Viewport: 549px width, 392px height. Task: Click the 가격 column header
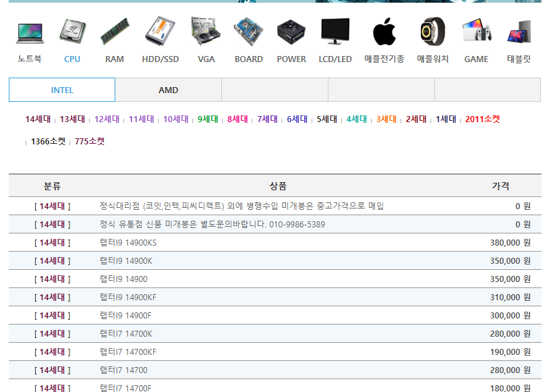(x=500, y=186)
